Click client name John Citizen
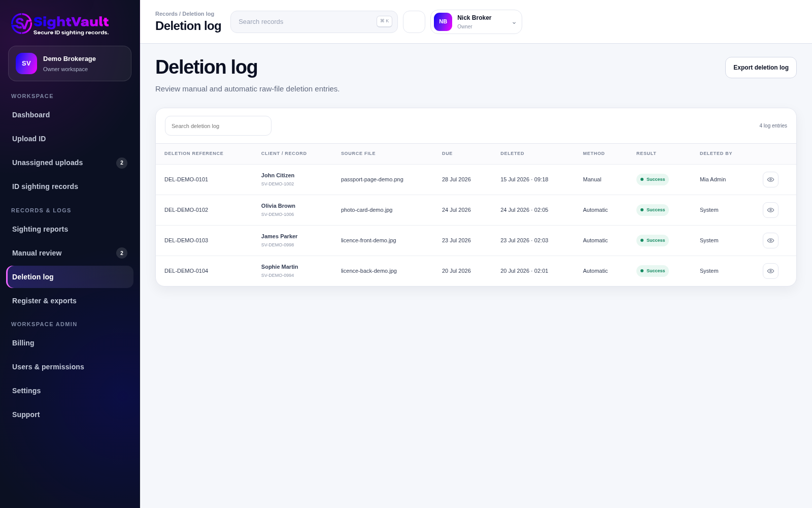The image size is (812, 508). [278, 175]
